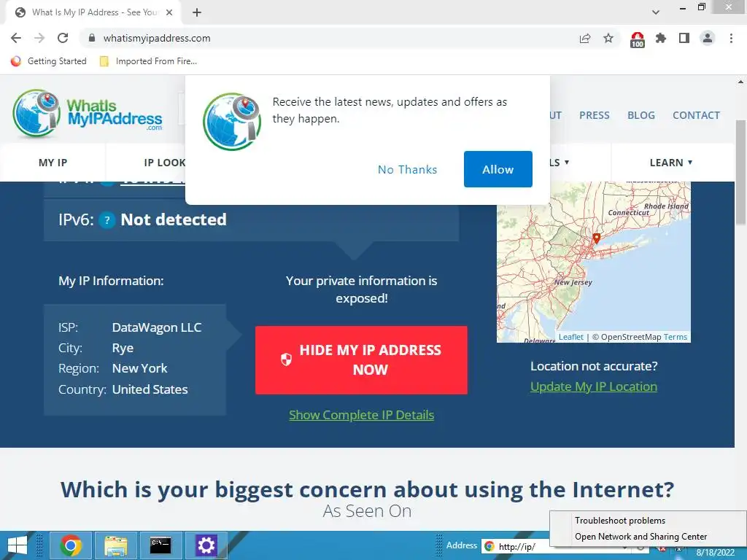Click the red location pin on the map
The height and width of the screenshot is (560, 747).
pyautogui.click(x=596, y=238)
